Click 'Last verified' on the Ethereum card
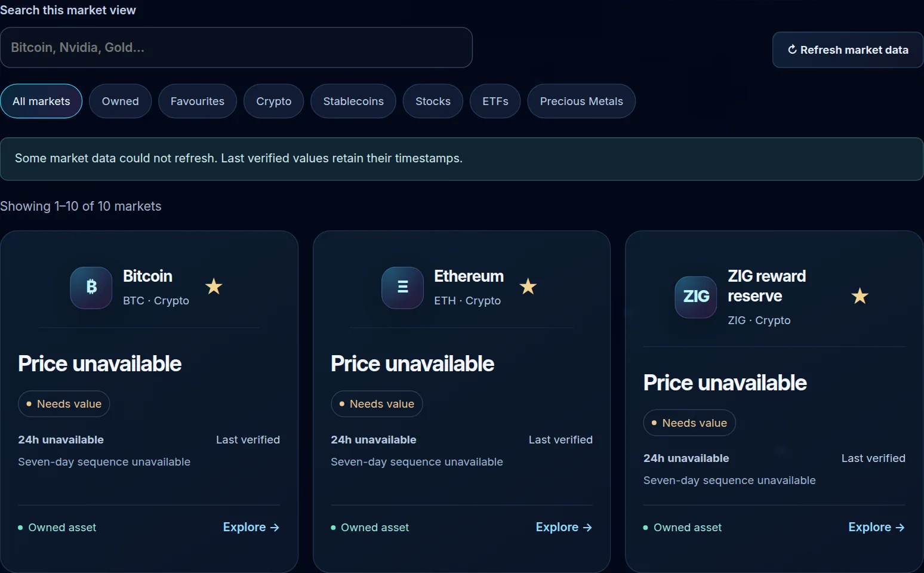Image resolution: width=924 pixels, height=573 pixels. click(x=560, y=440)
